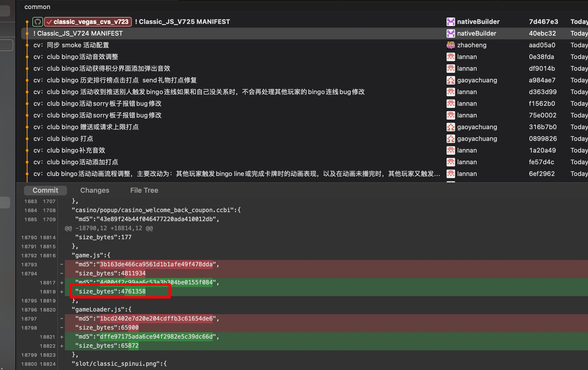588x370 pixels.
Task: Select commit 'cv: 同步 smoke 活动配置'
Action: click(71, 45)
